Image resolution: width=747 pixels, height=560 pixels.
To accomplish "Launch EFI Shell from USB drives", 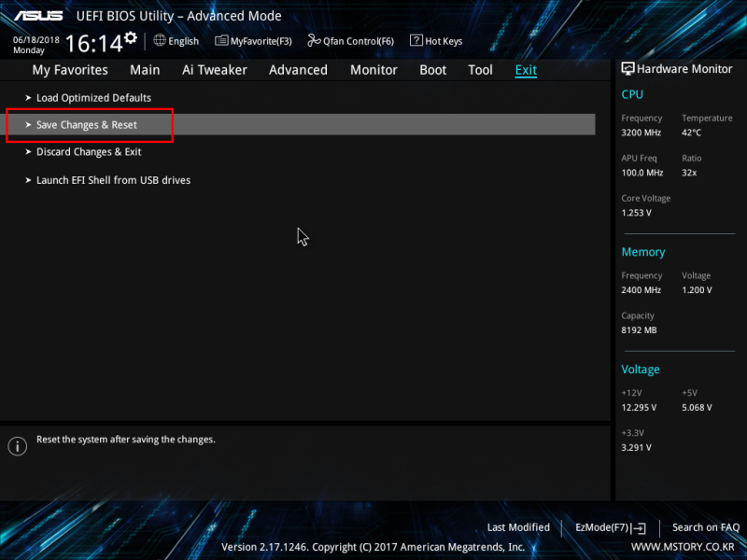I will [113, 180].
